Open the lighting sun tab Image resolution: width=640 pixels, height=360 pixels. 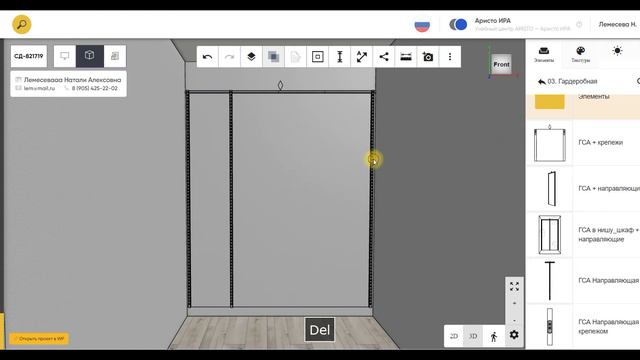tap(617, 51)
